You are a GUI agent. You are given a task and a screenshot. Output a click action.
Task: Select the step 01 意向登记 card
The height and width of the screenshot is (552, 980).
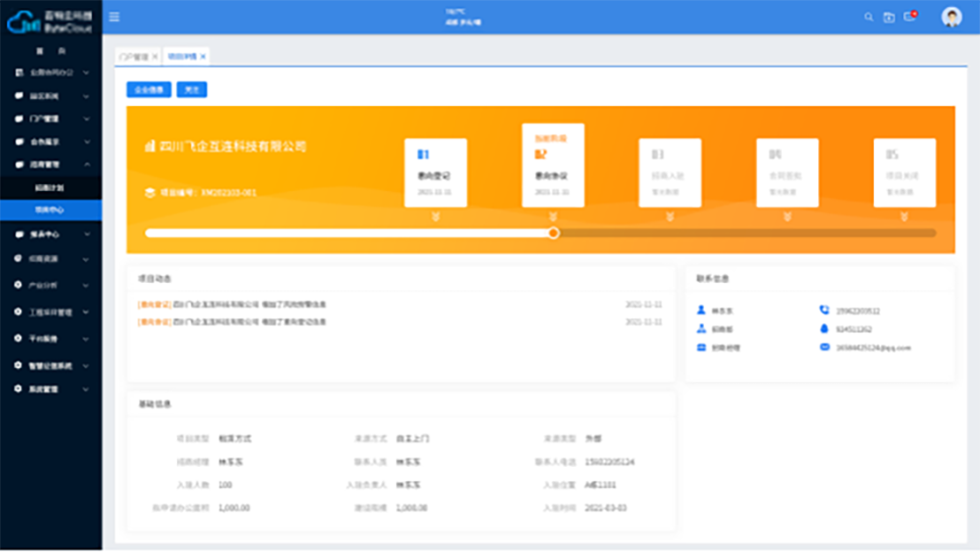pos(435,172)
